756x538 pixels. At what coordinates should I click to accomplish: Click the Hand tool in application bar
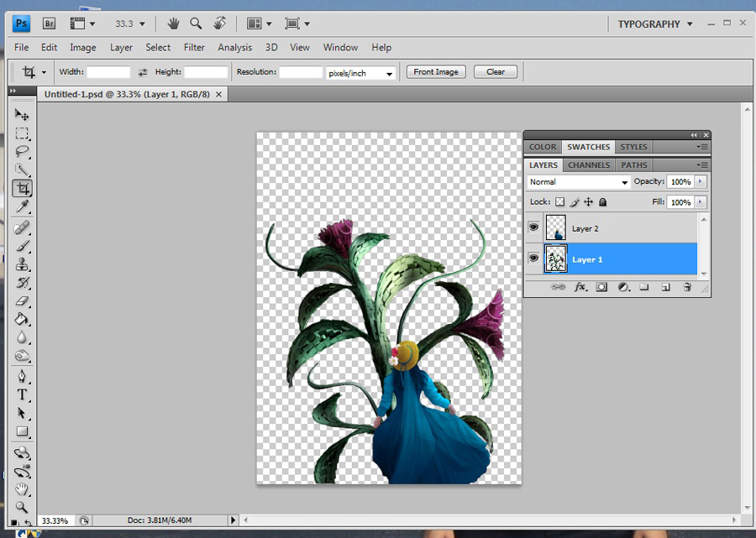[172, 24]
